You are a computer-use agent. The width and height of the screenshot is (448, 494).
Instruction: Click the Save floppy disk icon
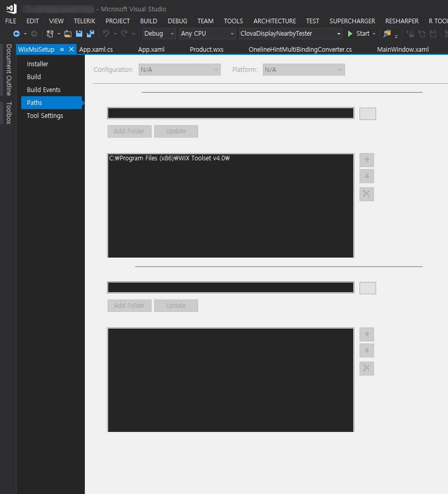(x=79, y=34)
